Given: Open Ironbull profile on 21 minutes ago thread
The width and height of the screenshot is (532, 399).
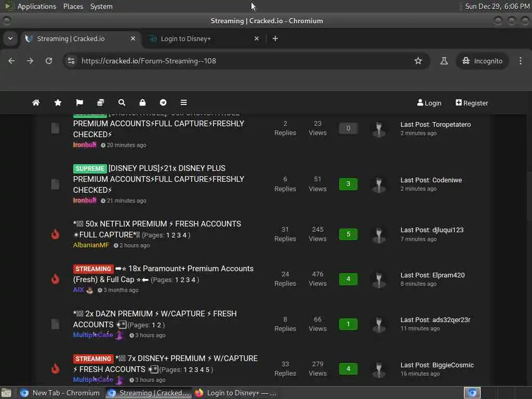Looking at the screenshot, I should (x=85, y=200).
